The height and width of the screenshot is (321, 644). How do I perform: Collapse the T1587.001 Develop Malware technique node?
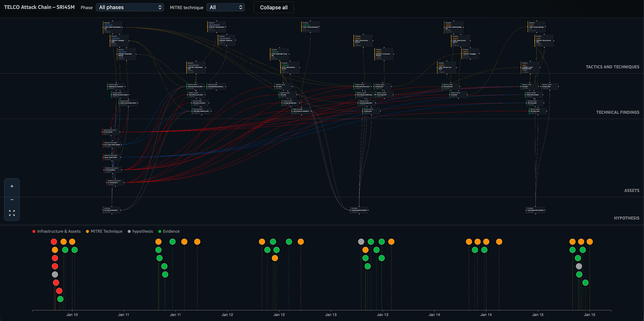point(224,23)
